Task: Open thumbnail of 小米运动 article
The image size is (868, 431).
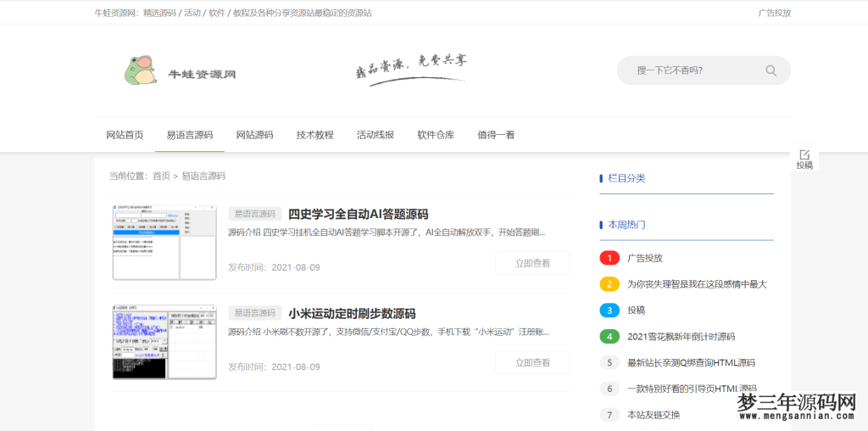Action: pyautogui.click(x=164, y=342)
